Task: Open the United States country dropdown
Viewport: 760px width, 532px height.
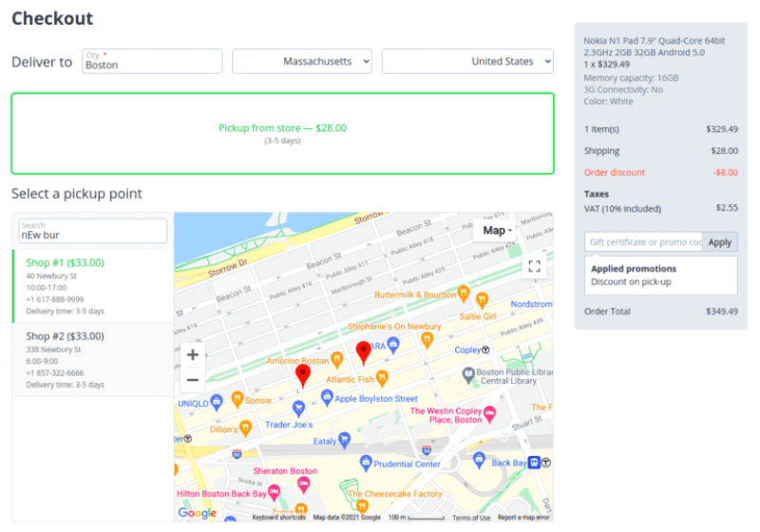Action: (x=466, y=62)
